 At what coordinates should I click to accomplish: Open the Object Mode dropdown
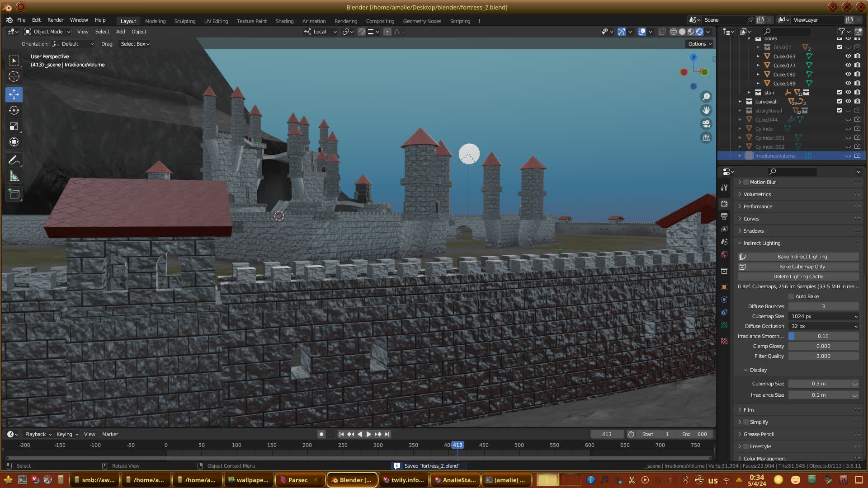[x=48, y=32]
